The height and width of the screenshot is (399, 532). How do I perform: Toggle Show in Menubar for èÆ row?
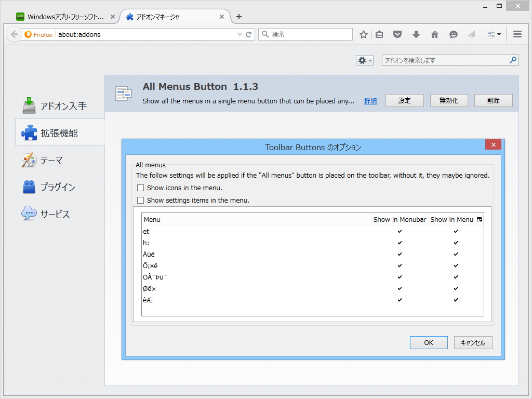pyautogui.click(x=400, y=300)
